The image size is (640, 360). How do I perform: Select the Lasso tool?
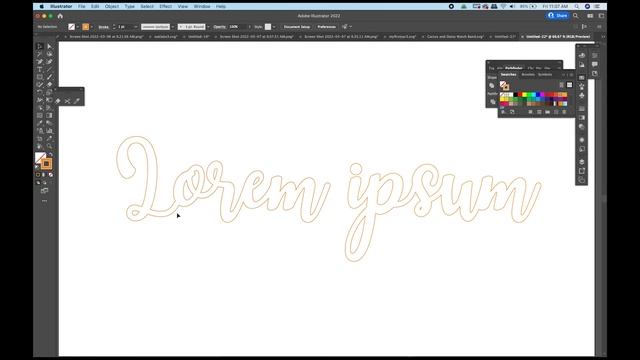coord(49,54)
